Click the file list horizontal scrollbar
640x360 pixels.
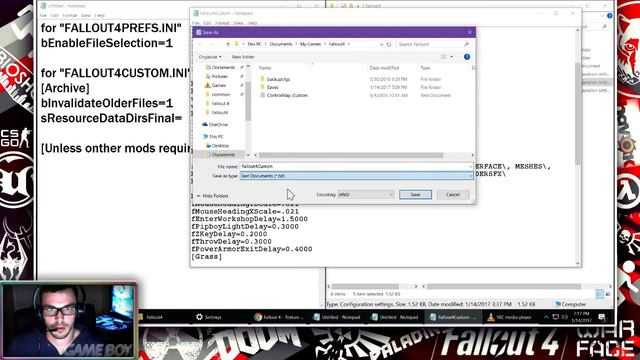coord(351,155)
